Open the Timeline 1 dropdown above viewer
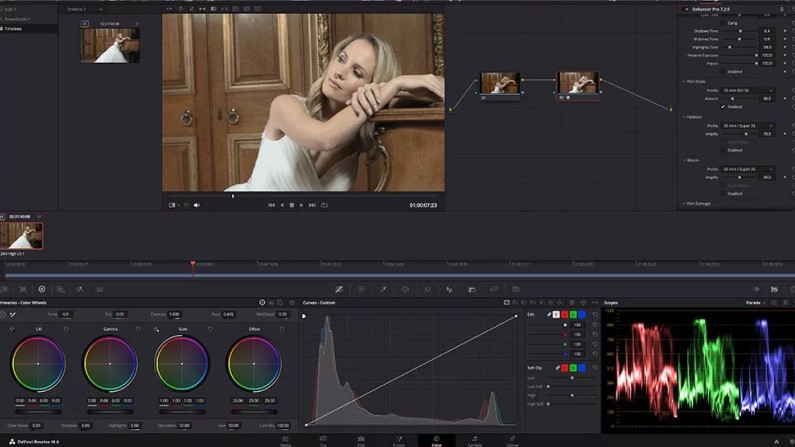Viewport: 795px width, 447px height. [x=85, y=9]
